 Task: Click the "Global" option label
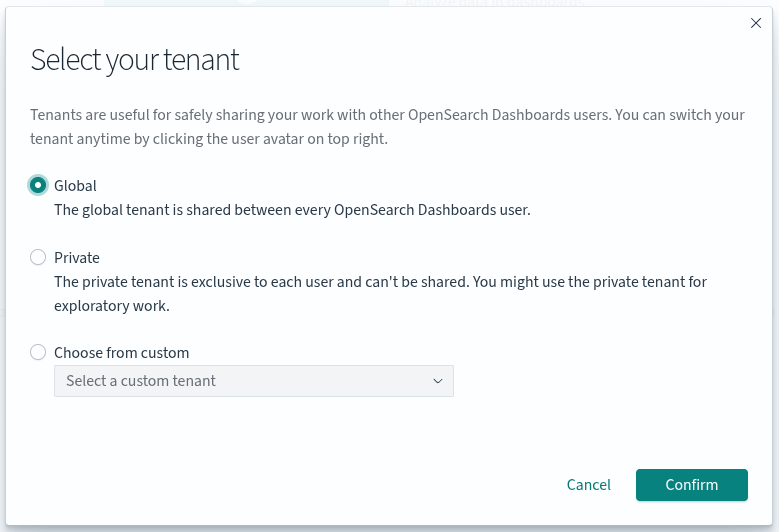coord(75,185)
